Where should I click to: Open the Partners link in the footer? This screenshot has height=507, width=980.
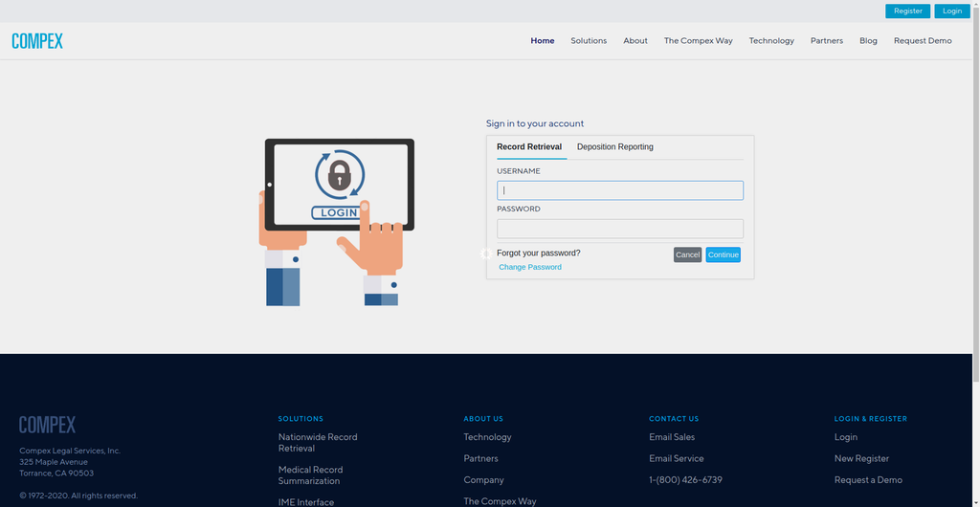click(x=480, y=458)
